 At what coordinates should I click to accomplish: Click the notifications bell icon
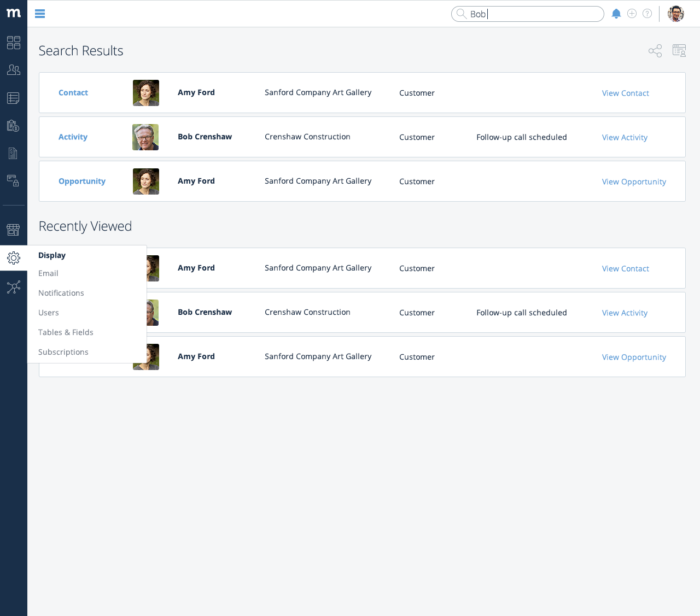point(616,14)
